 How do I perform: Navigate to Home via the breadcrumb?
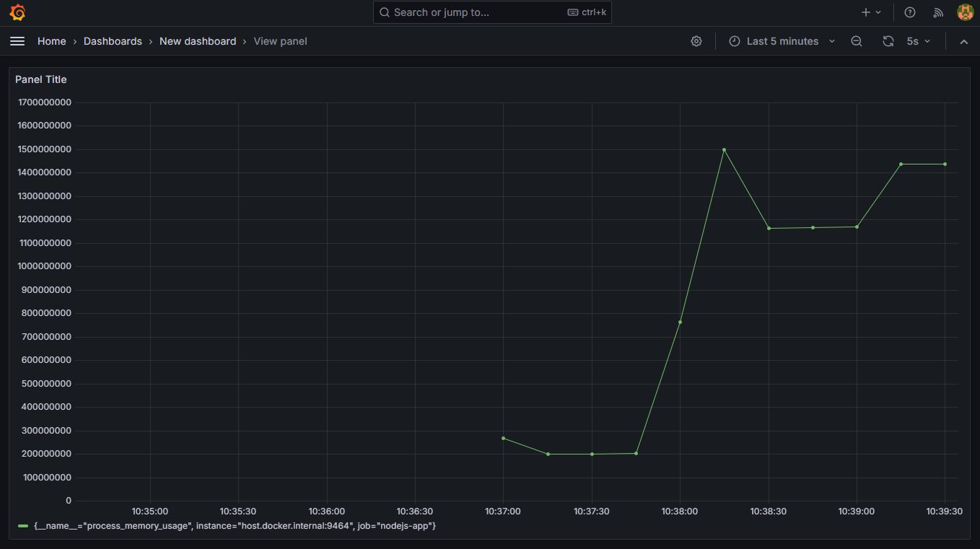[x=51, y=41]
